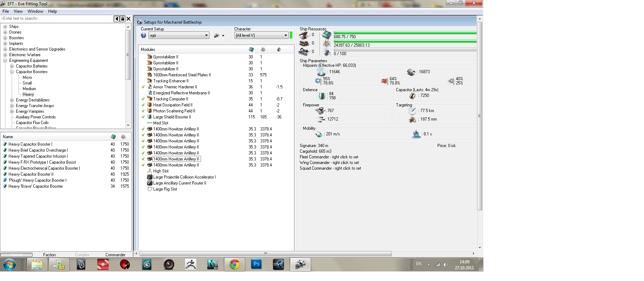Open Google Chrome from the taskbar
Image resolution: width=644 pixels, height=281 pixels.
coord(235,264)
